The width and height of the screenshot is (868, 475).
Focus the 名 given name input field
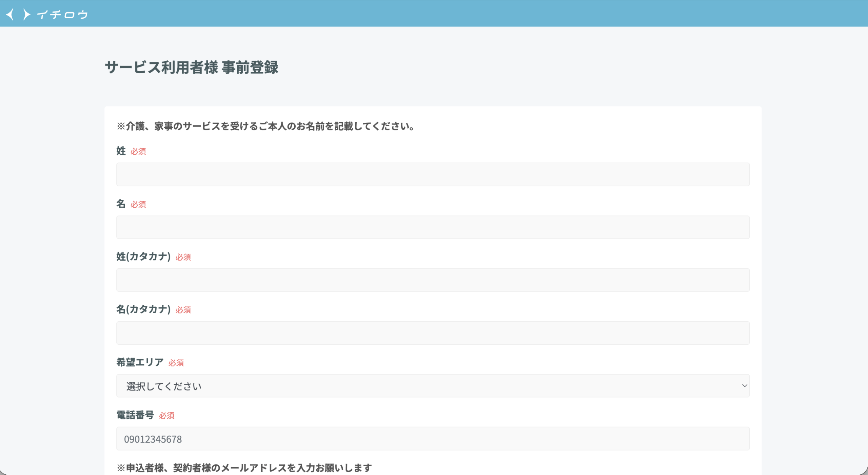(x=433, y=227)
